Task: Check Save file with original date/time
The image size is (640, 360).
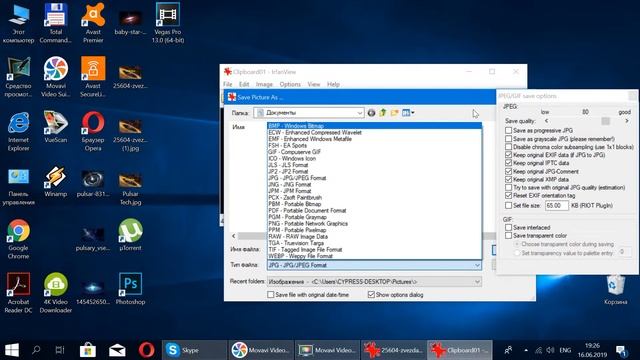Action: tap(270, 295)
